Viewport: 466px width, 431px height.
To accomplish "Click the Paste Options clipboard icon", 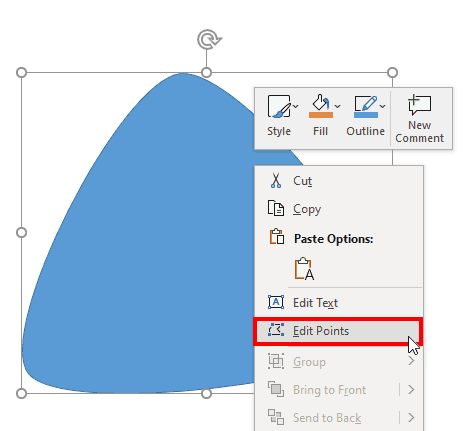I will click(x=277, y=236).
